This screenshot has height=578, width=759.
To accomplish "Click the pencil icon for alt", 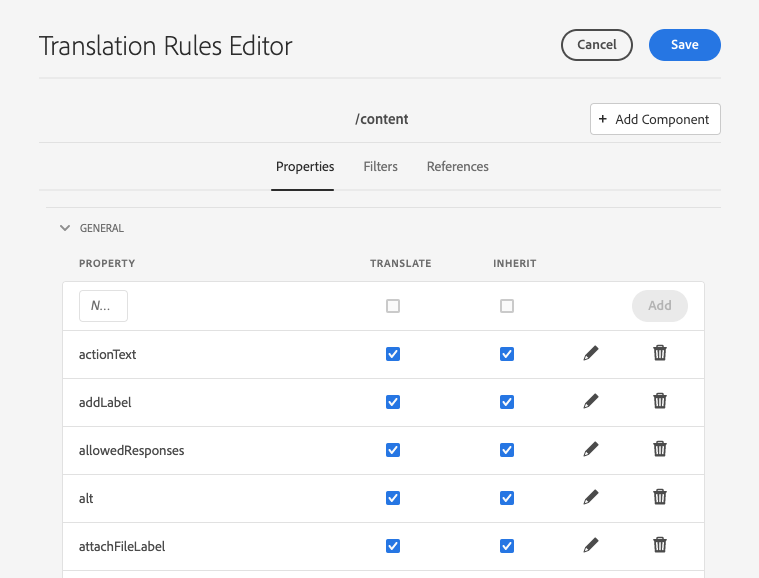I will [x=591, y=498].
